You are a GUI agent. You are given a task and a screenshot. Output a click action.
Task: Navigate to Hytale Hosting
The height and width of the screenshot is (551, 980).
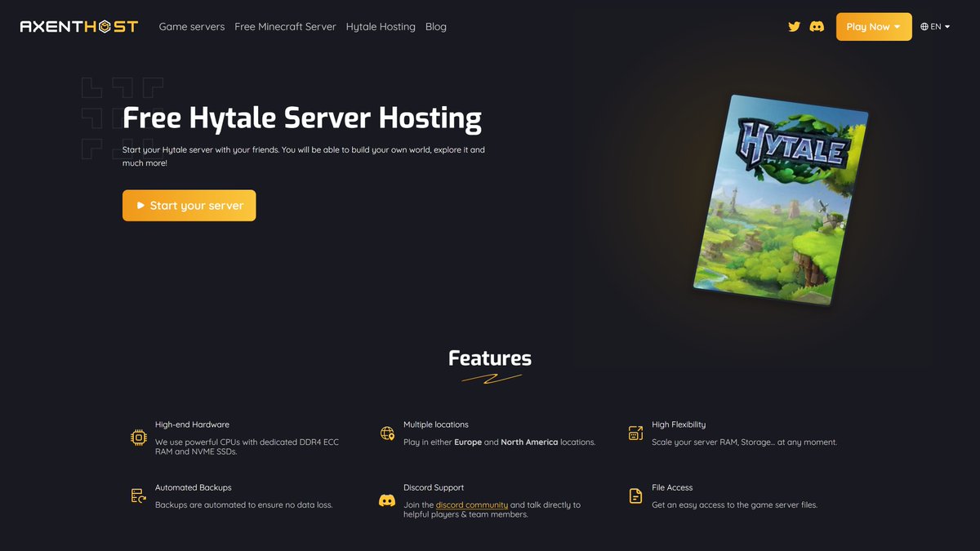coord(381,26)
